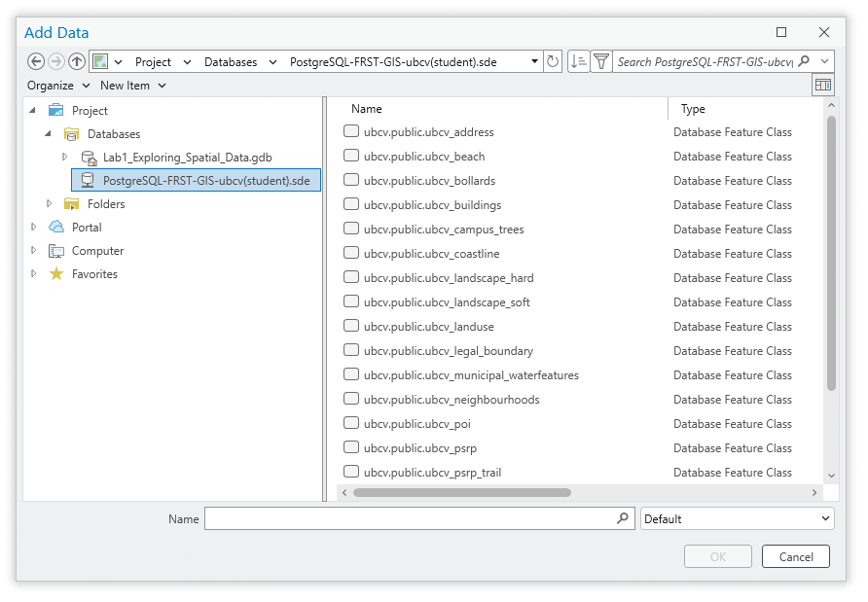Click the Project briefcase icon in tree

pyautogui.click(x=55, y=110)
